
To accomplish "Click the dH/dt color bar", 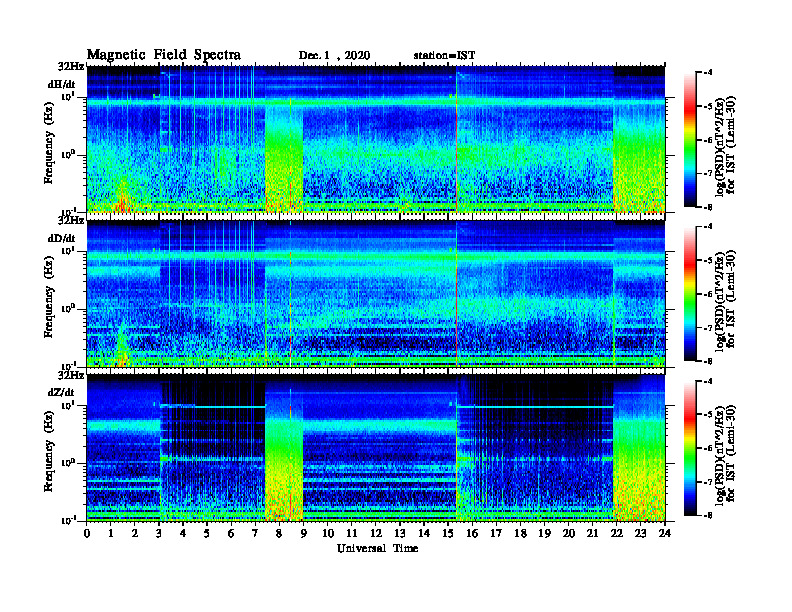I will click(690, 140).
